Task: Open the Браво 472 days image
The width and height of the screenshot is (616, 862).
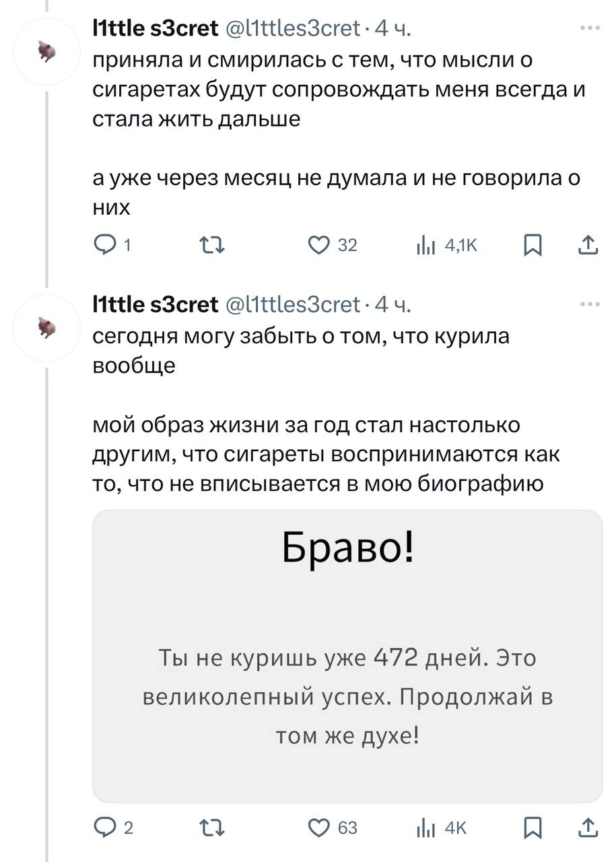Action: [347, 656]
